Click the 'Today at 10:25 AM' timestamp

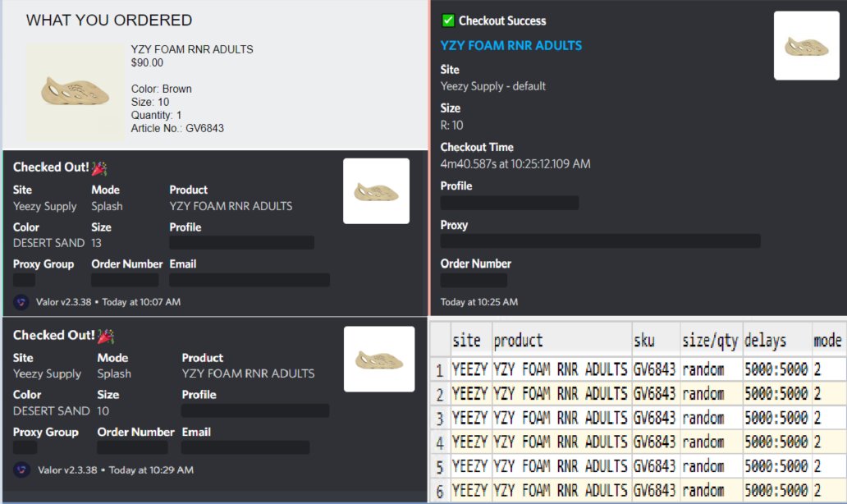point(478,302)
